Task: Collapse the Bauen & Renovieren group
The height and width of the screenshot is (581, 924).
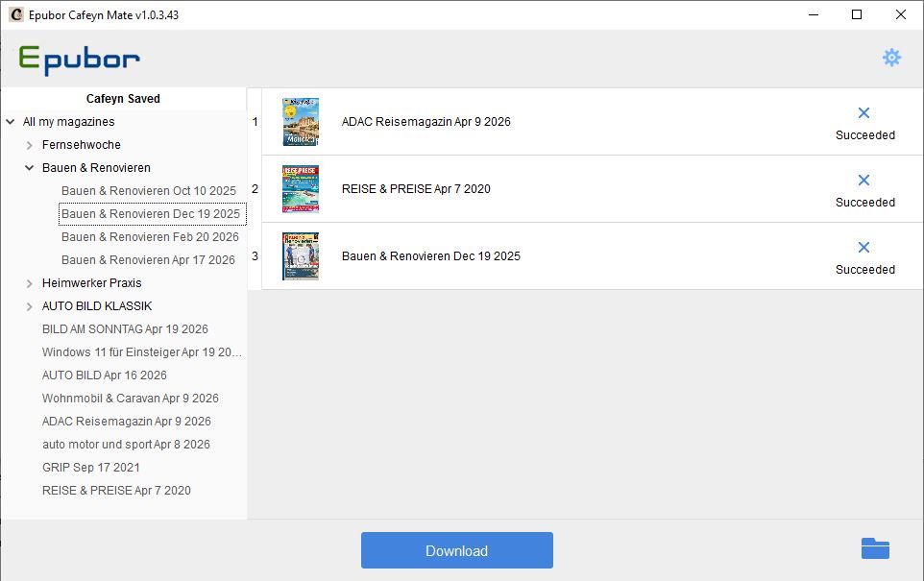Action: click(29, 167)
